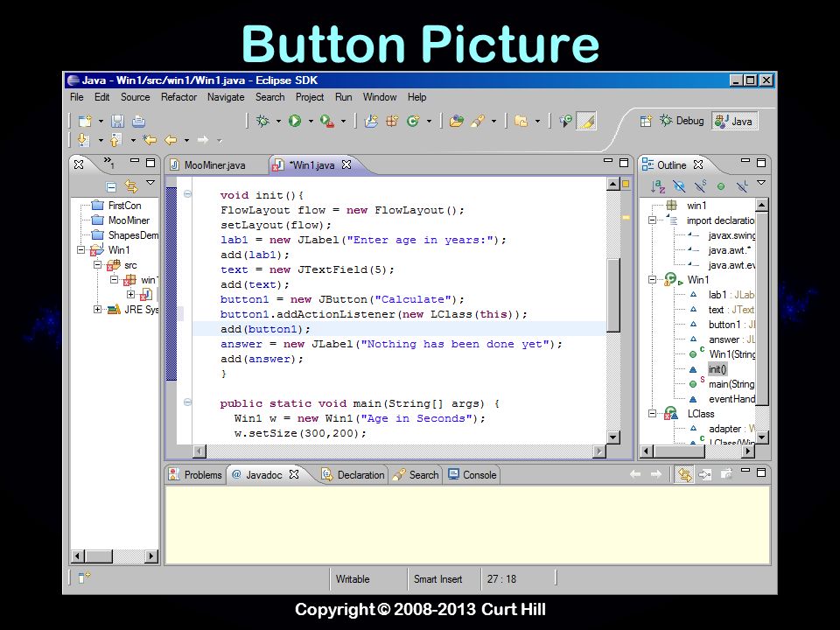Viewport: 840px width, 630px height.
Task: Select main(String) method in Outline
Action: click(x=731, y=384)
